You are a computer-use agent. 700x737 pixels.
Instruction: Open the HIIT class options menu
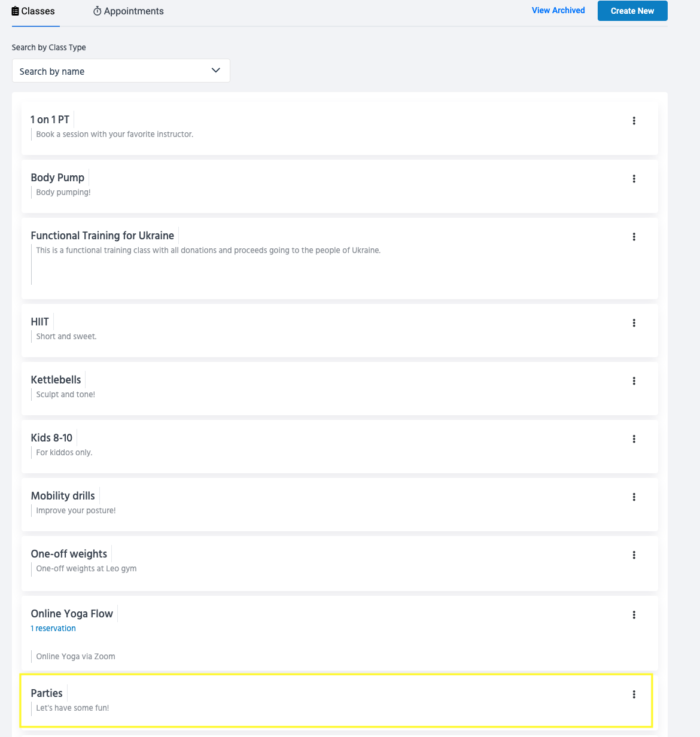click(x=634, y=323)
